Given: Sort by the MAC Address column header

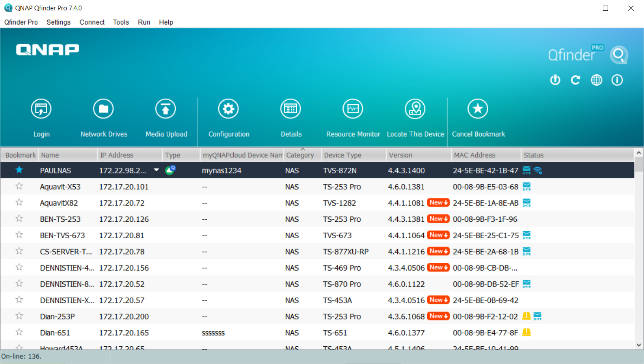Looking at the screenshot, I should pyautogui.click(x=486, y=155).
